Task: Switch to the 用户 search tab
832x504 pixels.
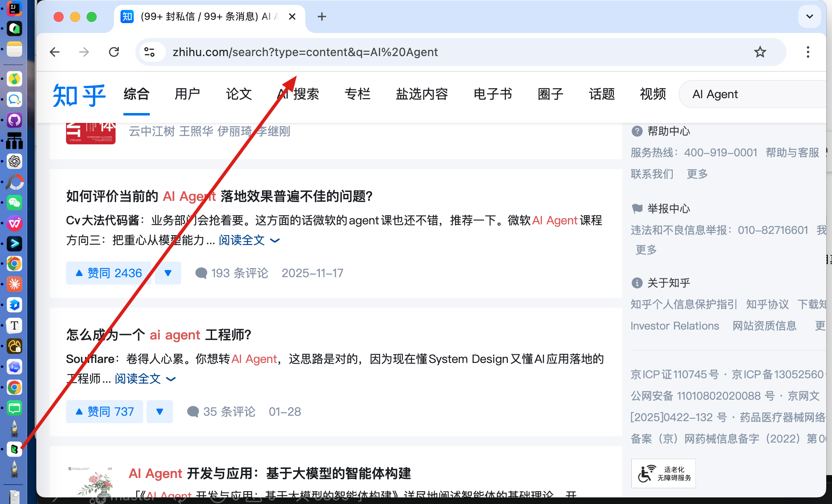Action: point(187,94)
